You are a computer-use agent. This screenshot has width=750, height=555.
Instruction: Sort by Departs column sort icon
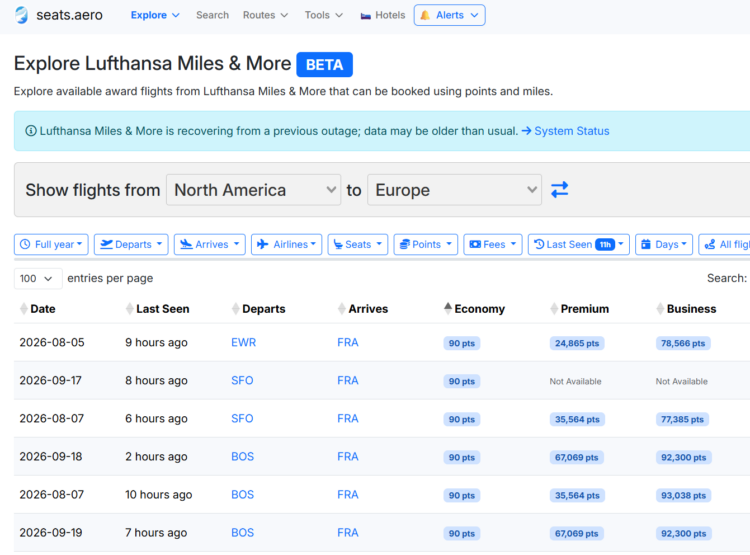coord(235,309)
